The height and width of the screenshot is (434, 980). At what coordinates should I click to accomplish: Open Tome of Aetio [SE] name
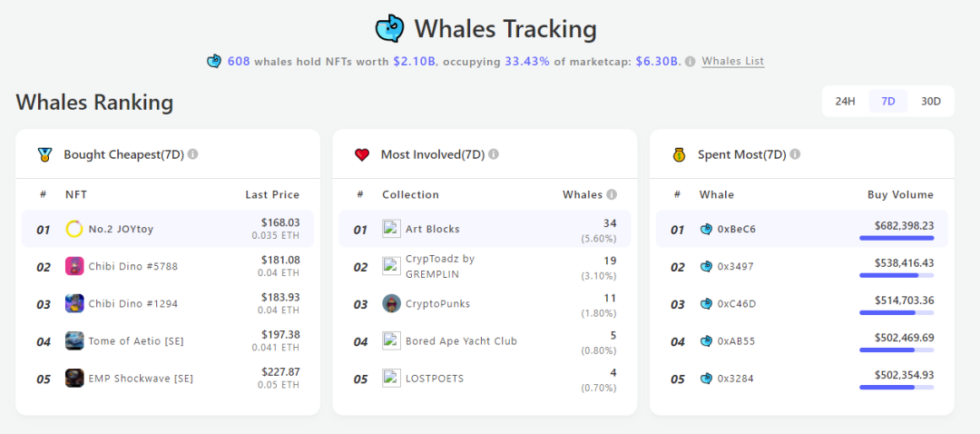(136, 340)
